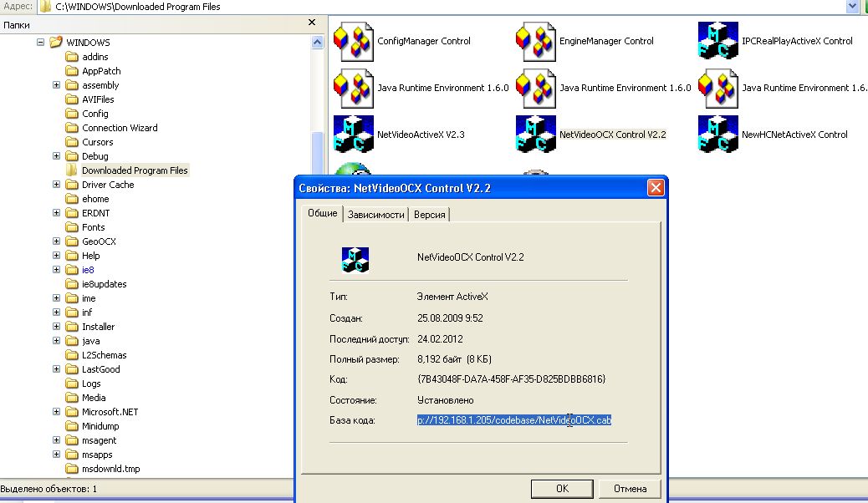Viewport: 868px width, 503px height.
Task: Select the WINDOWS folder label in tree
Action: point(88,43)
